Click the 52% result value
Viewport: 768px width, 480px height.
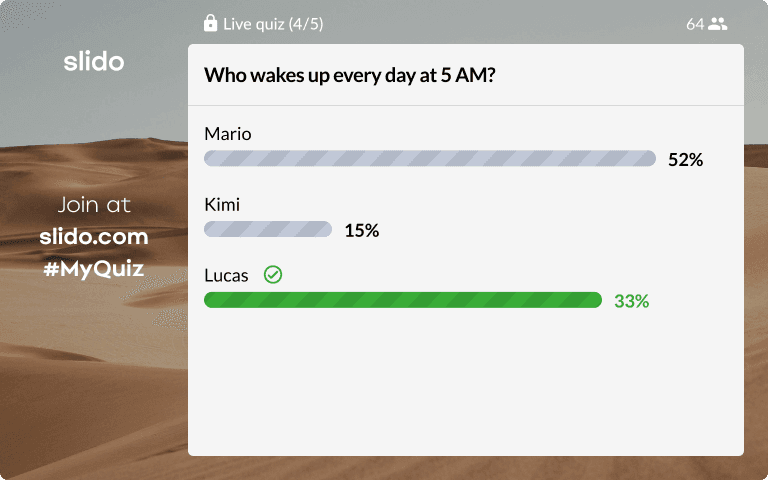click(685, 160)
